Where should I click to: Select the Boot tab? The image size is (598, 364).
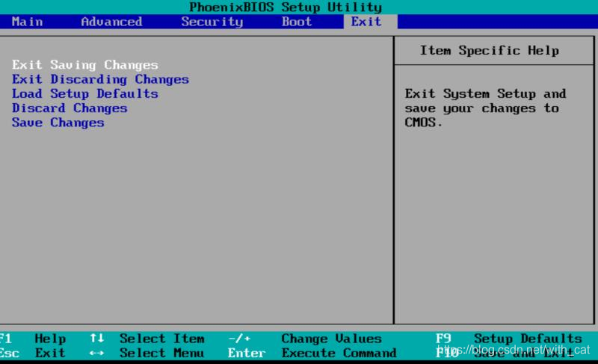click(x=297, y=22)
